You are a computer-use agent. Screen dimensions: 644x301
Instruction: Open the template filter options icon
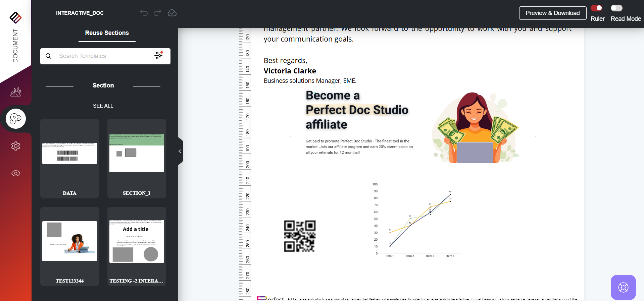tap(158, 56)
